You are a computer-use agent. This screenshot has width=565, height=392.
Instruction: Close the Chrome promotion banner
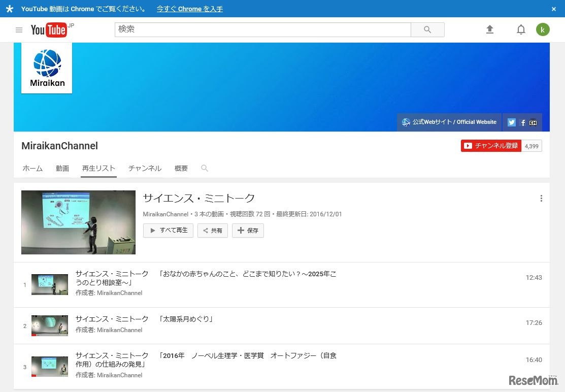pos(554,9)
